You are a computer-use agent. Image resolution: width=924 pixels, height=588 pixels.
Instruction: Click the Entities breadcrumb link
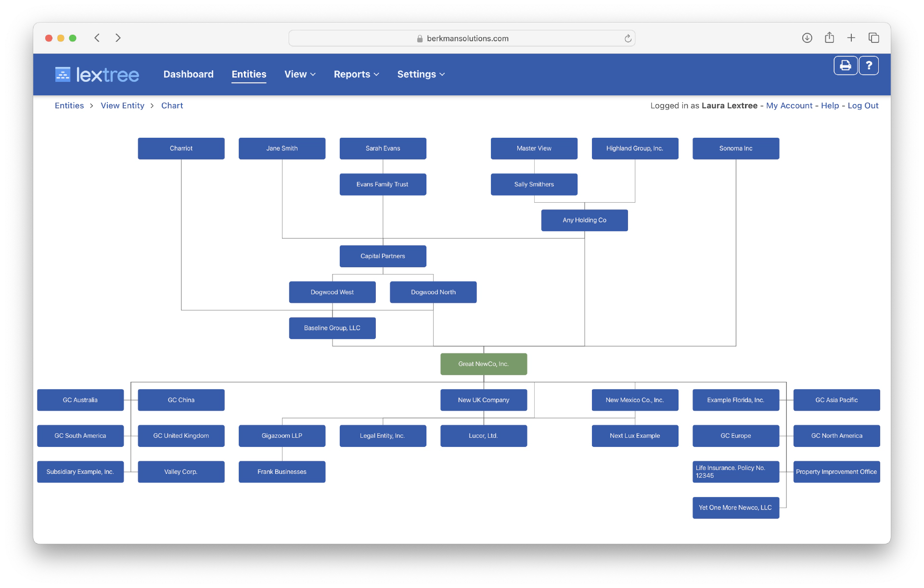click(x=69, y=106)
